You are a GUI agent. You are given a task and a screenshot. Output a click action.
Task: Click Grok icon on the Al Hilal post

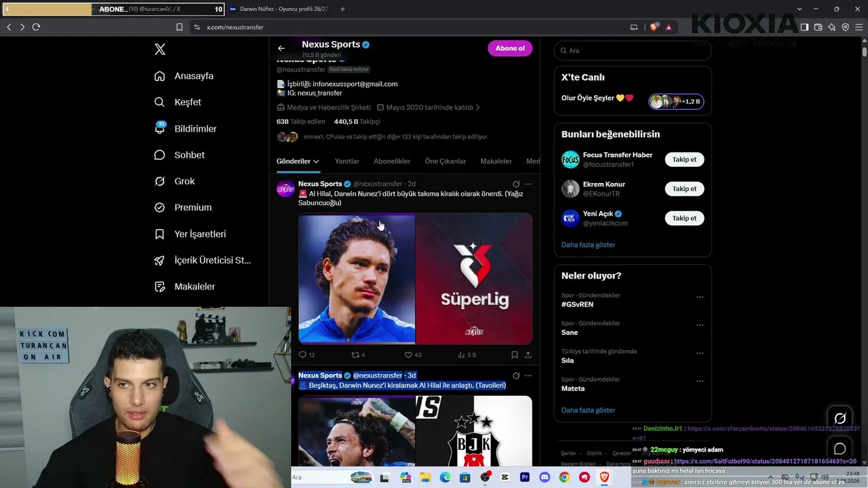tap(516, 184)
